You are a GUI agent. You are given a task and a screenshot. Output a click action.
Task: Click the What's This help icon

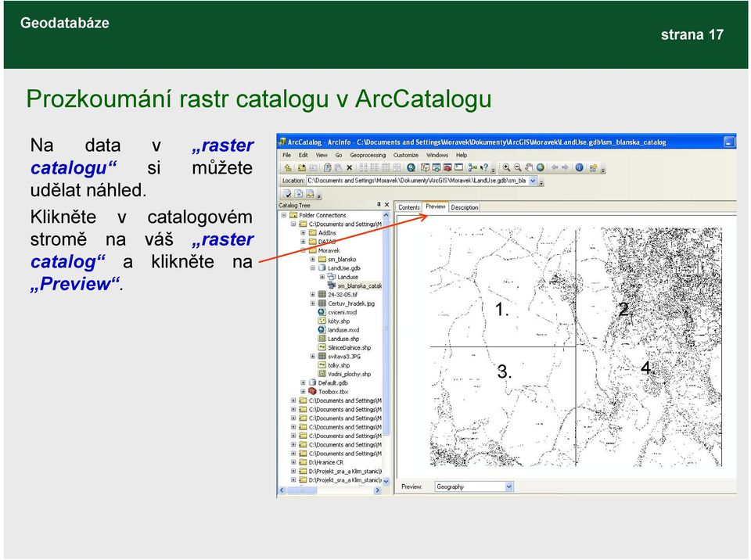click(x=484, y=167)
